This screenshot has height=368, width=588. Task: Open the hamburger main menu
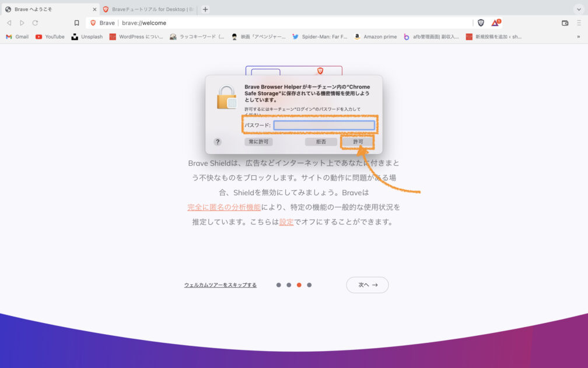[579, 23]
